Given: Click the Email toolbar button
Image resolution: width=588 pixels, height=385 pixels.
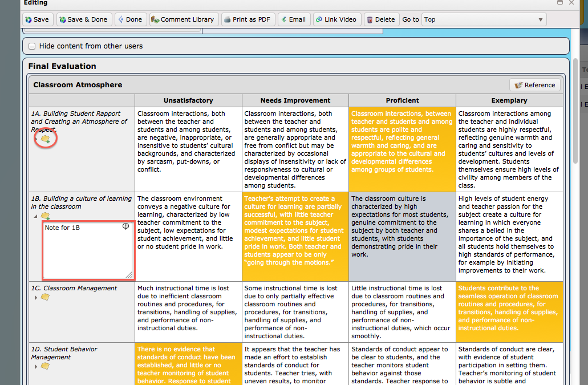Looking at the screenshot, I should tap(294, 19).
